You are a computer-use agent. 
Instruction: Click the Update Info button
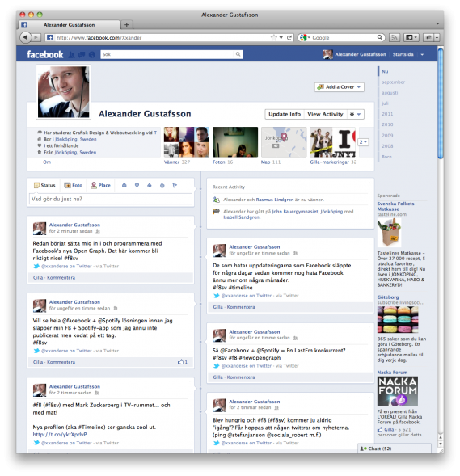285,114
